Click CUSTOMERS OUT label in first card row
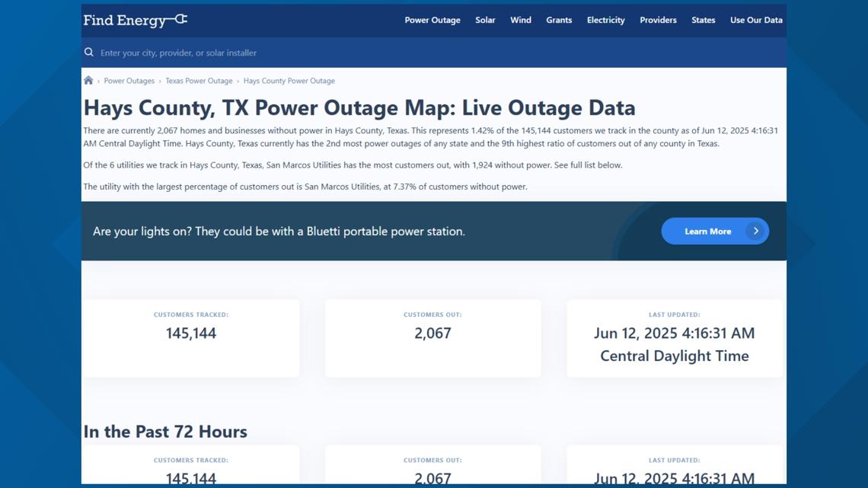 pos(432,314)
